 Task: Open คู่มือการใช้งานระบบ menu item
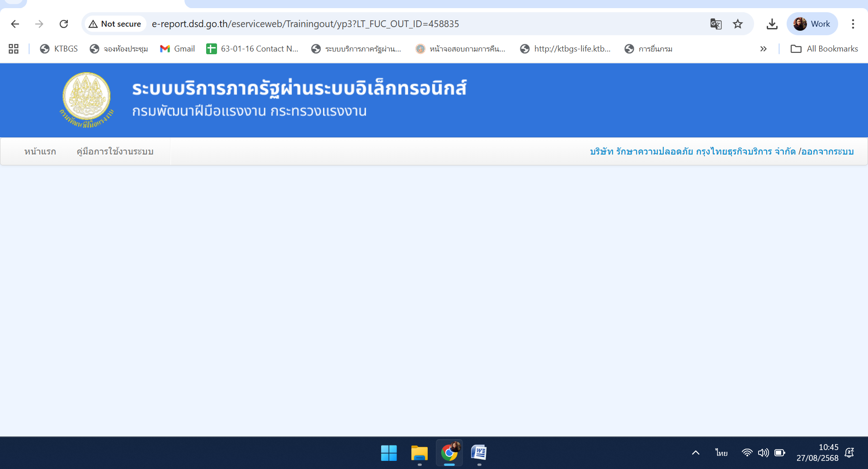tap(115, 151)
